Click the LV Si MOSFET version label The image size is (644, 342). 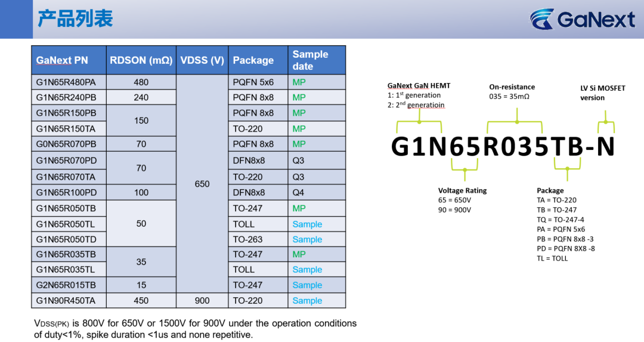point(602,93)
